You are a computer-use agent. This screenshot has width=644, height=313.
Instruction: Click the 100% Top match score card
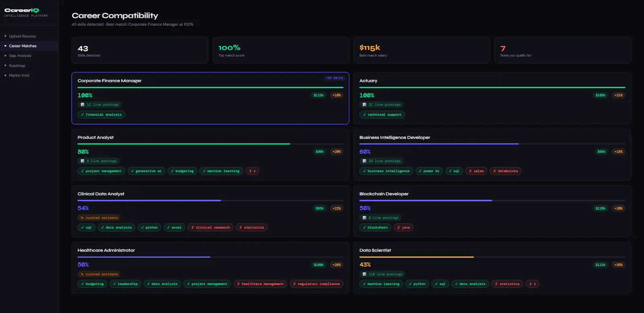pyautogui.click(x=281, y=50)
